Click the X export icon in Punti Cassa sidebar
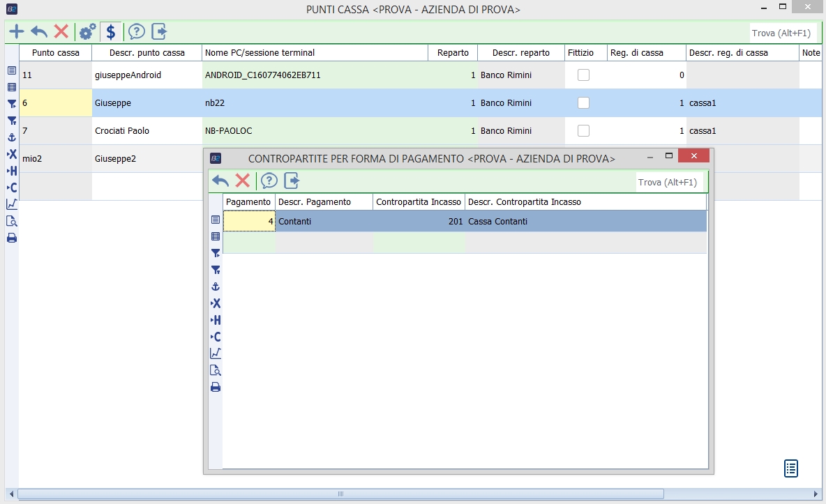 [x=12, y=154]
